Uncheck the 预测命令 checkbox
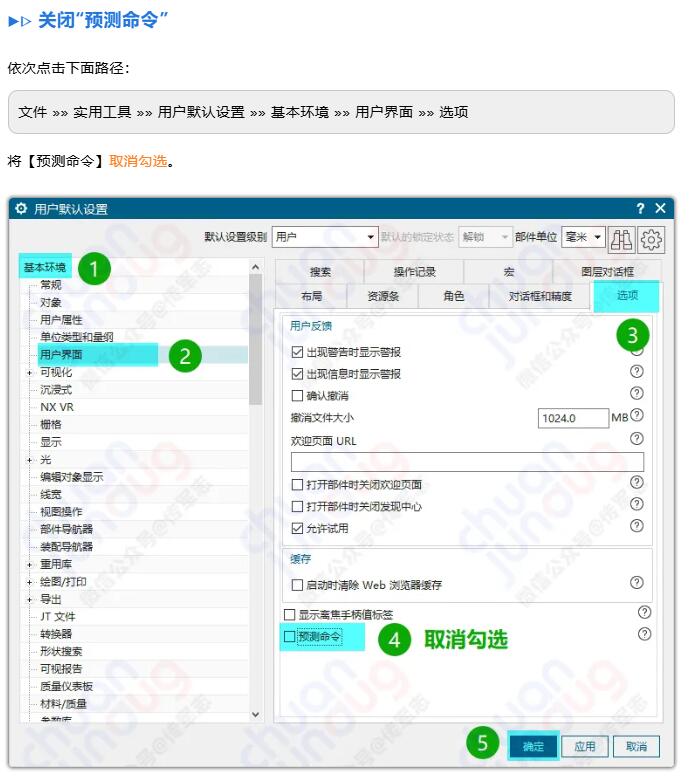 pos(291,636)
